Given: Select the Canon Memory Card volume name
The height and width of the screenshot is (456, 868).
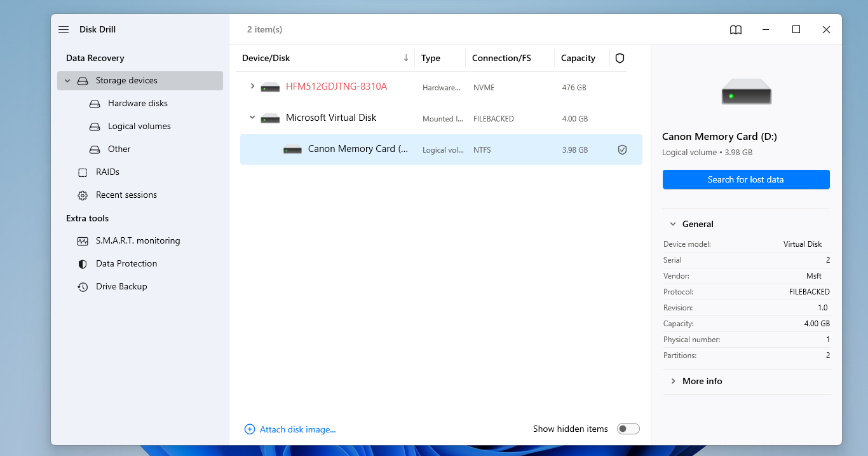Looking at the screenshot, I should point(358,149).
